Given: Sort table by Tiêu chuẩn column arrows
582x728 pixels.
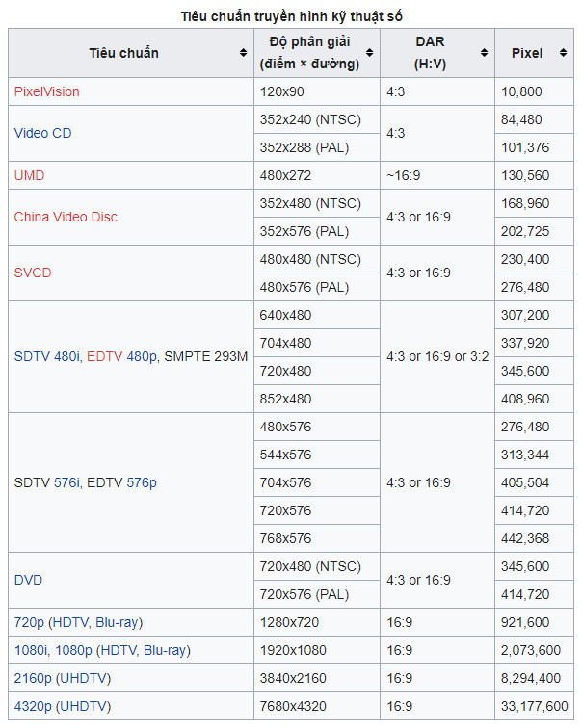Looking at the screenshot, I should [x=243, y=53].
